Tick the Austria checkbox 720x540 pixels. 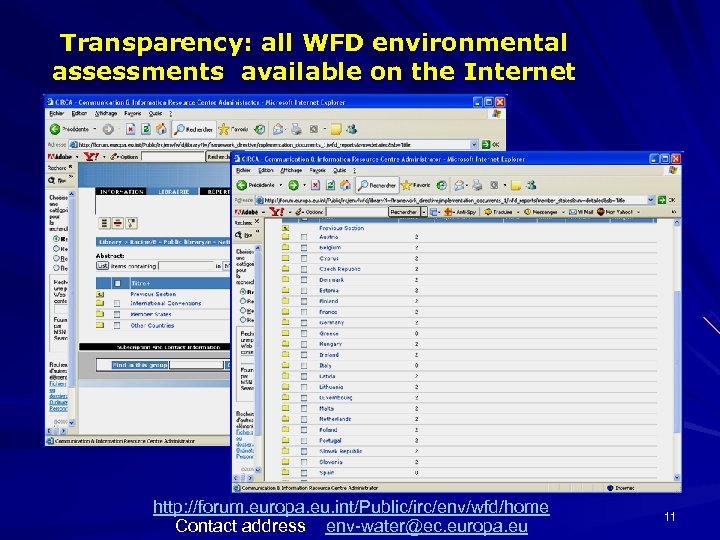(x=304, y=237)
